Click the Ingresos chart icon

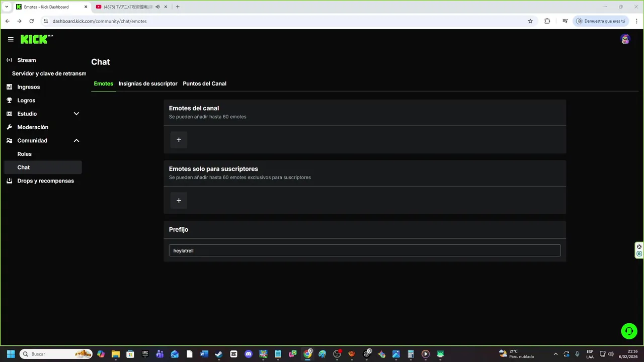[x=9, y=87]
